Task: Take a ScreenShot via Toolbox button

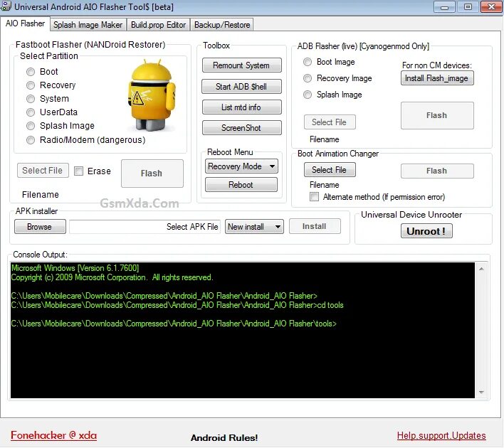Action: click(242, 128)
